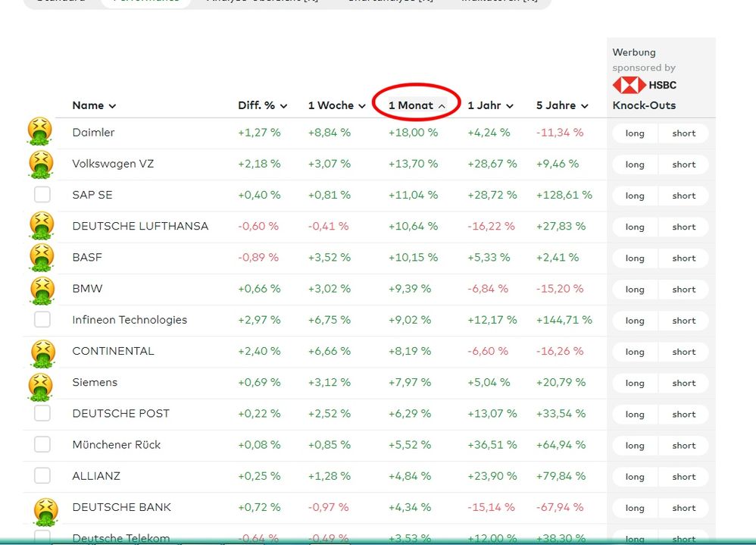Check the box next to ALLIANZ
The image size is (756, 545).
[x=42, y=476]
